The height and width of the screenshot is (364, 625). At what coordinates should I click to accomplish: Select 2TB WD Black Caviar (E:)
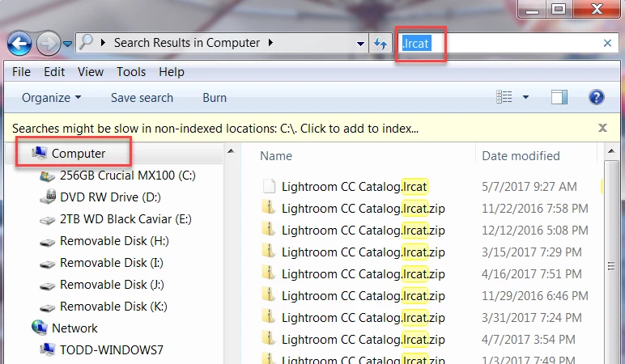click(125, 219)
